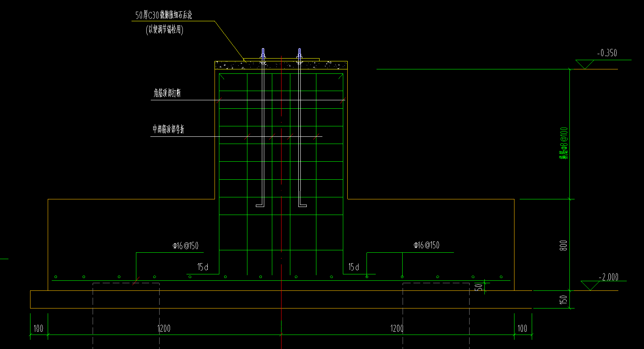Click the Φ16@150 label right of the column

tap(427, 245)
